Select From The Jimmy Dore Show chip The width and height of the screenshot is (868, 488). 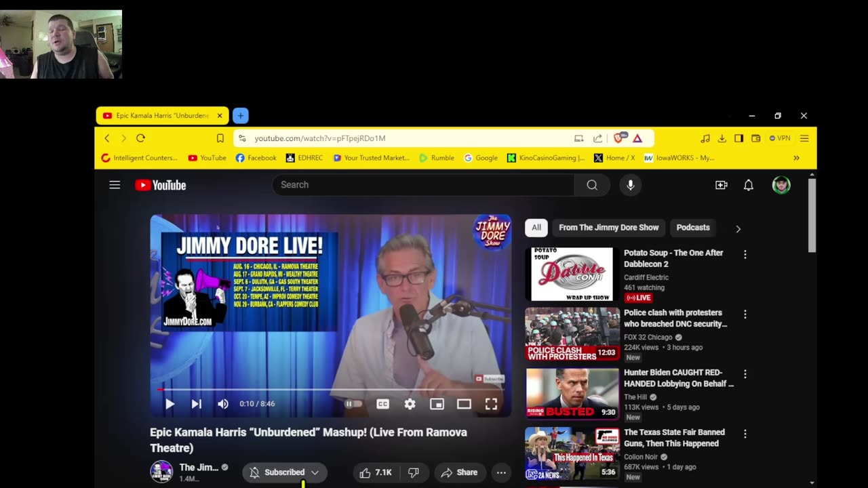point(608,228)
